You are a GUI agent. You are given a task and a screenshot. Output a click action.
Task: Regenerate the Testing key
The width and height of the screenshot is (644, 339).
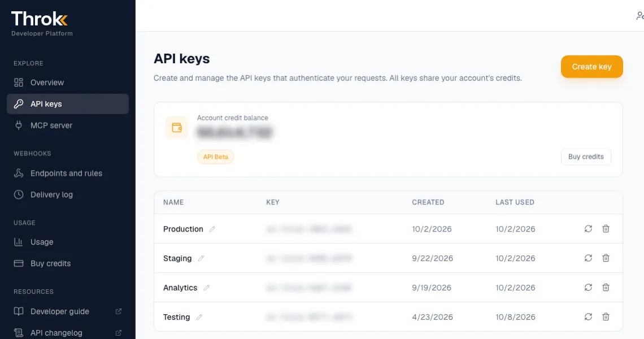click(x=588, y=317)
